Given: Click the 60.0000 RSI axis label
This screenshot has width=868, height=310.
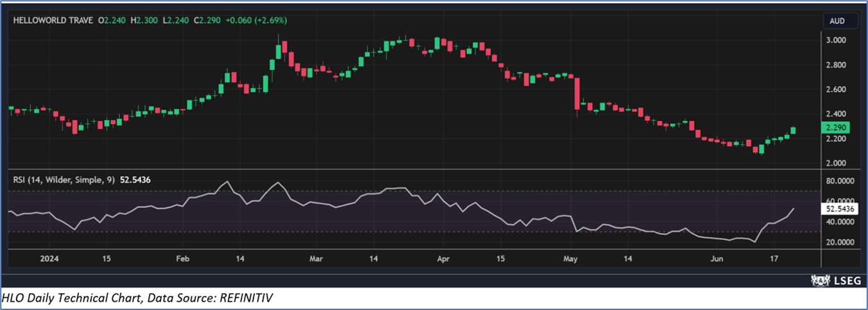Looking at the screenshot, I should (x=841, y=202).
